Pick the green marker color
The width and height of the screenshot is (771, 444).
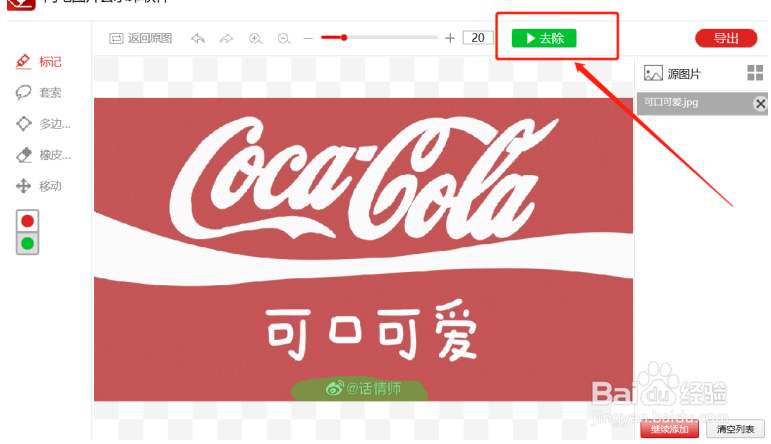pyautogui.click(x=28, y=243)
